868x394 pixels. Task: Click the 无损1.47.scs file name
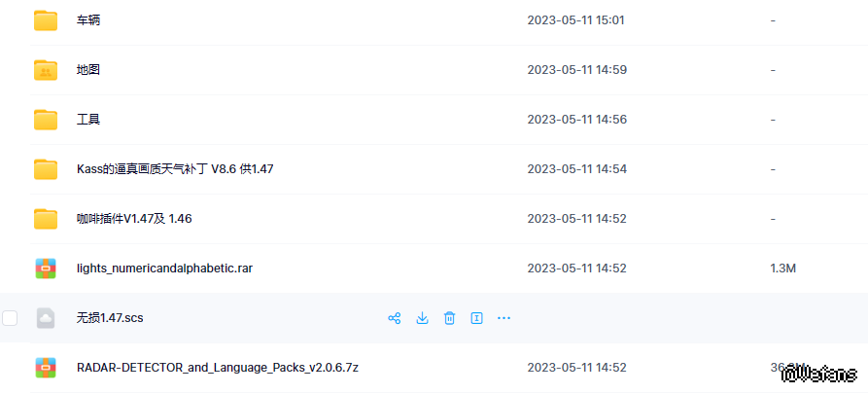[x=110, y=318]
